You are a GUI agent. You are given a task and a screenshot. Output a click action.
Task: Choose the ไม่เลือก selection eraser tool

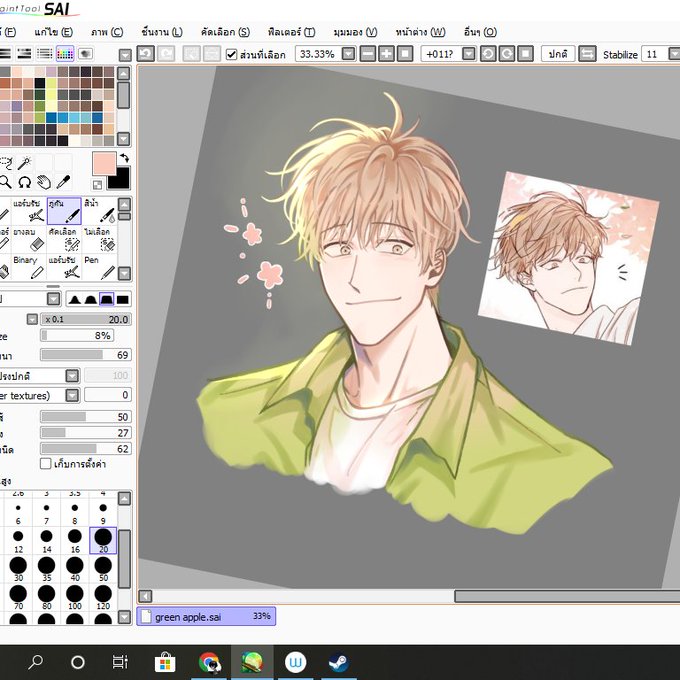tap(100, 239)
